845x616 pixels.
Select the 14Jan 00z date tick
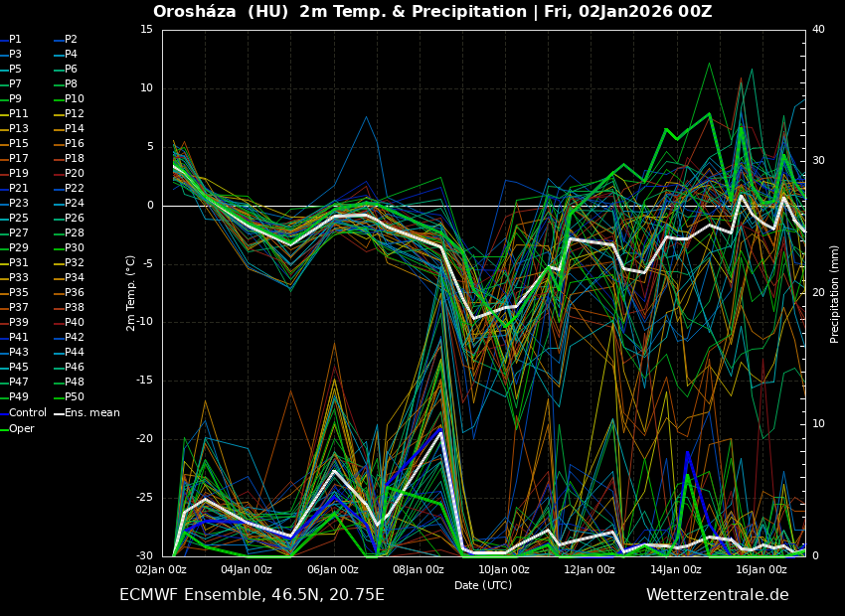[x=676, y=569]
